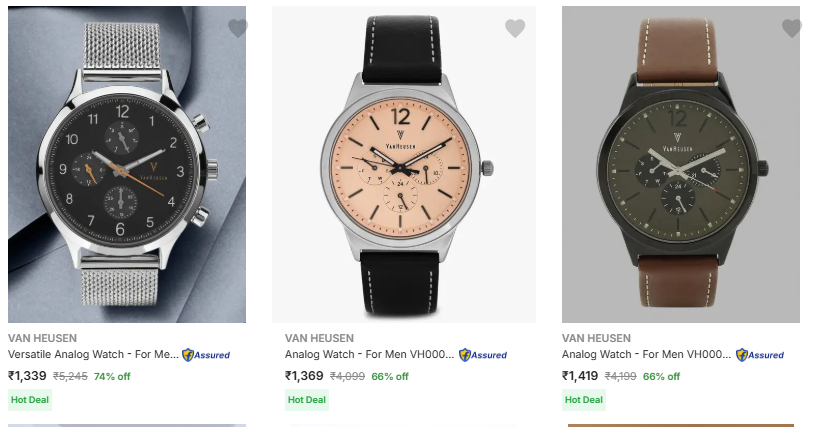Toggle wishlist heart on peach dial watch
The width and height of the screenshot is (822, 427).
pyautogui.click(x=515, y=28)
